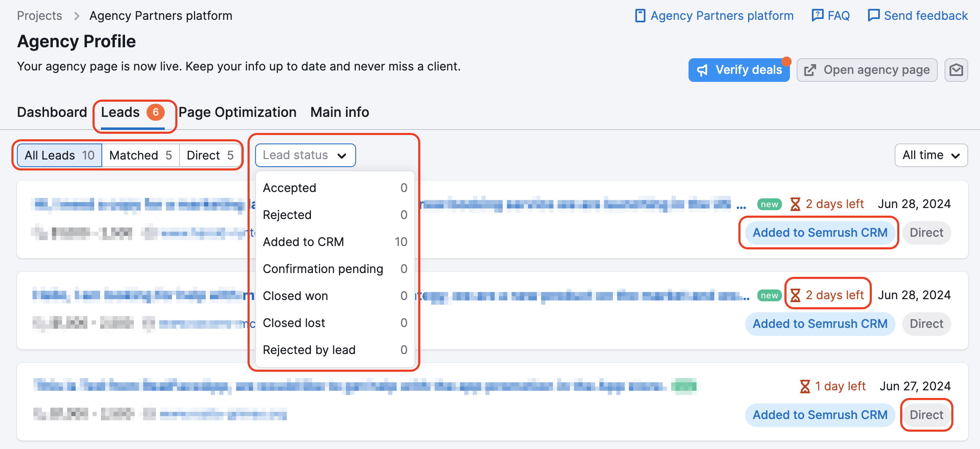Click the Agency Profile heading

click(x=76, y=41)
